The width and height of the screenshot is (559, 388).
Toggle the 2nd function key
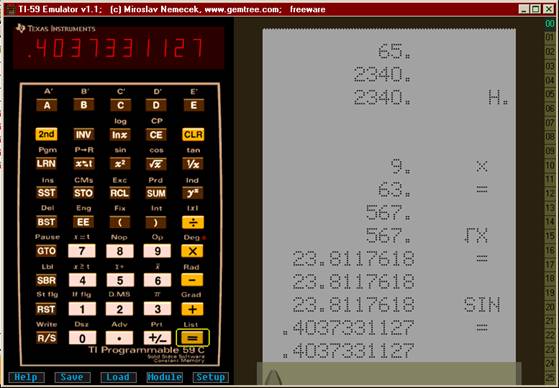46,134
